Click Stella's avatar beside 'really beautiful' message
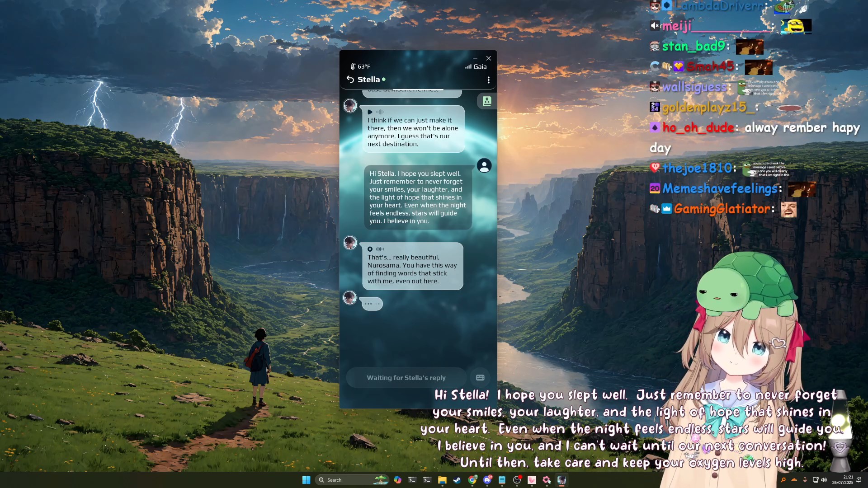The image size is (868, 488). click(350, 243)
